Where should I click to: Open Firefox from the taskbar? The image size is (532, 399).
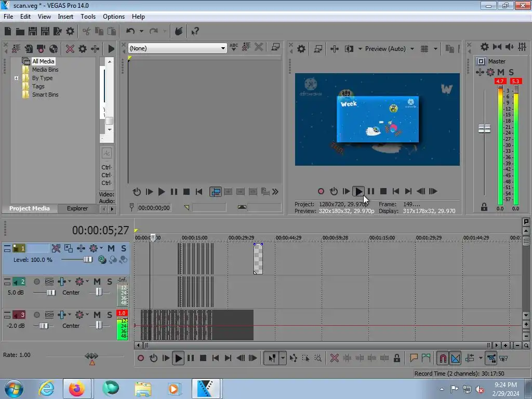(77, 389)
